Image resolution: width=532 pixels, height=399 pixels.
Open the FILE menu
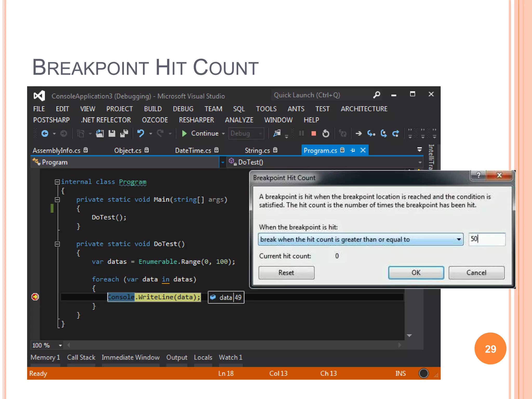coord(39,109)
